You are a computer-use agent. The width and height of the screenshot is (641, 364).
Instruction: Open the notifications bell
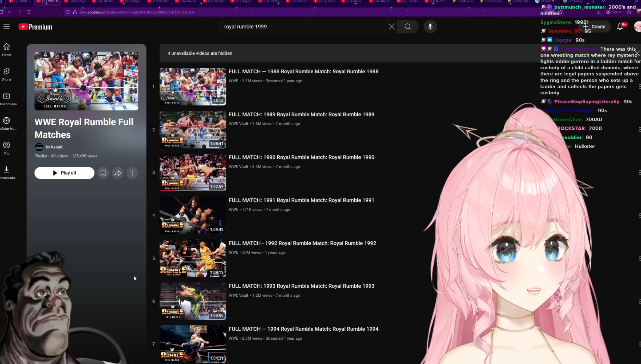click(620, 27)
